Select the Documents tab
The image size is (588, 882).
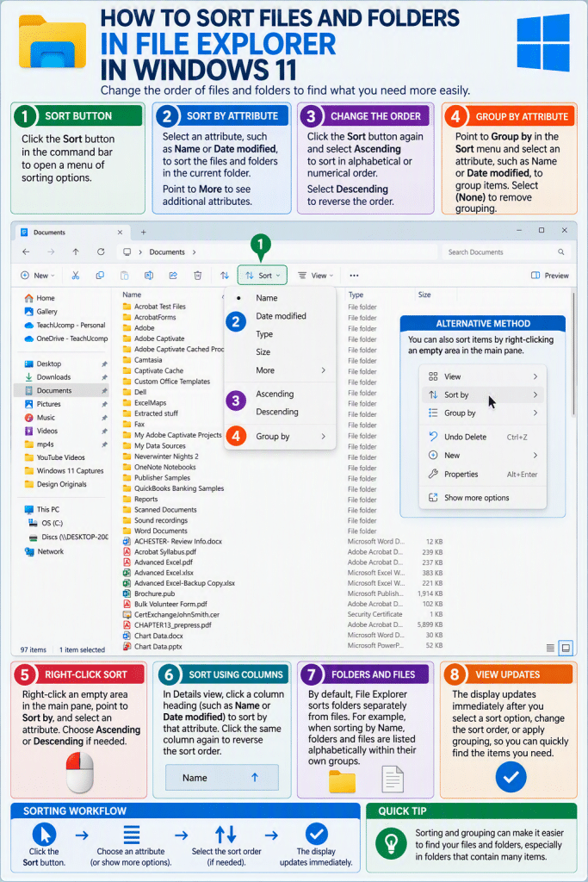[x=72, y=233]
